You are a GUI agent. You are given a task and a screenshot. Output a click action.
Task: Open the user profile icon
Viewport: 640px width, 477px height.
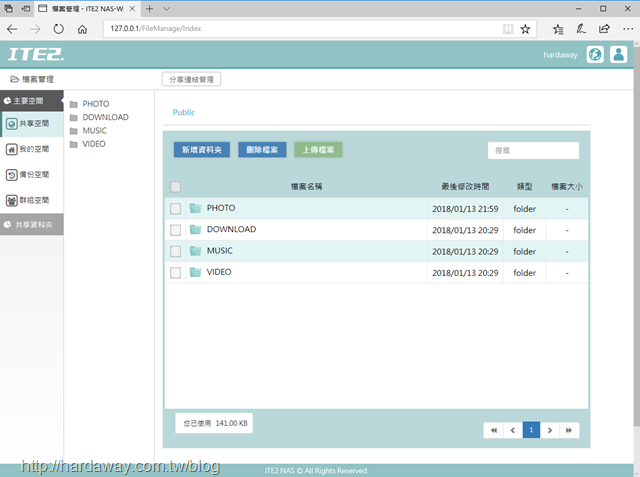(618, 54)
